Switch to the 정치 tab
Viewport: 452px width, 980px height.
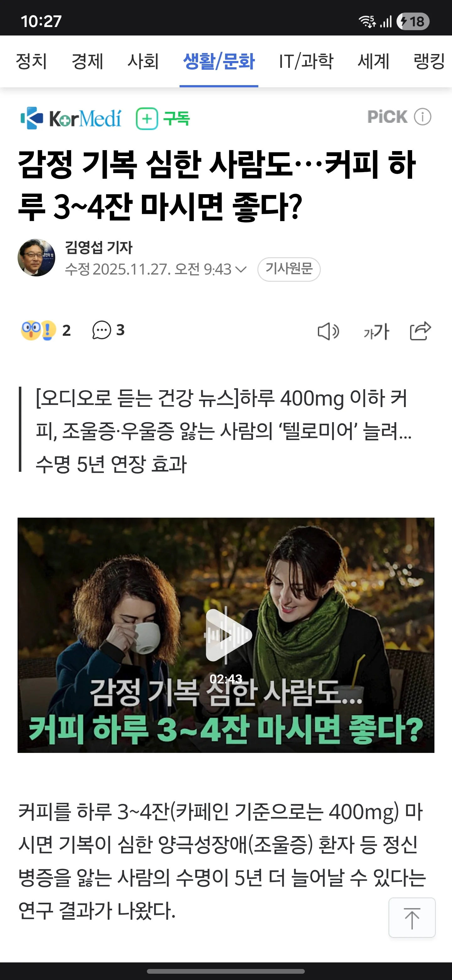coord(31,61)
